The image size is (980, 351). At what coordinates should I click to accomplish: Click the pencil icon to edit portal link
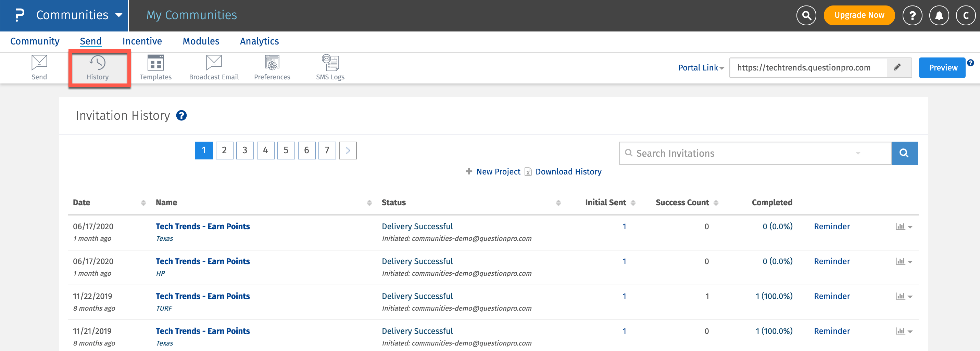click(897, 67)
